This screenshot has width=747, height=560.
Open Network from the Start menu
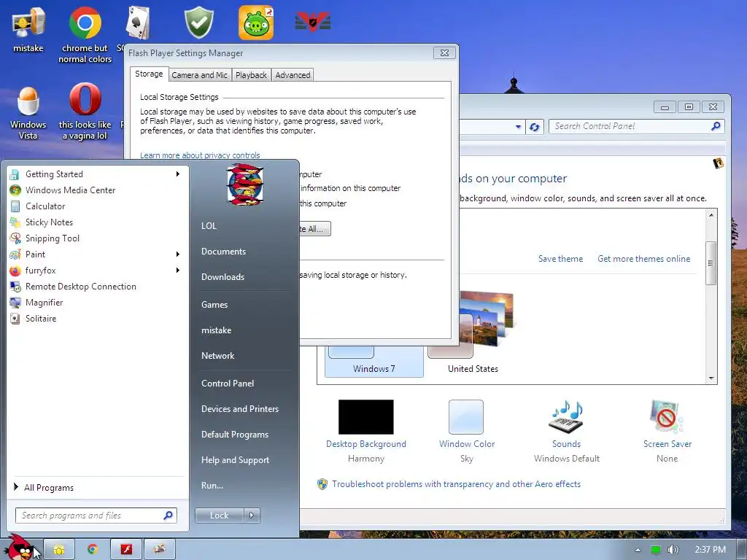click(x=217, y=356)
